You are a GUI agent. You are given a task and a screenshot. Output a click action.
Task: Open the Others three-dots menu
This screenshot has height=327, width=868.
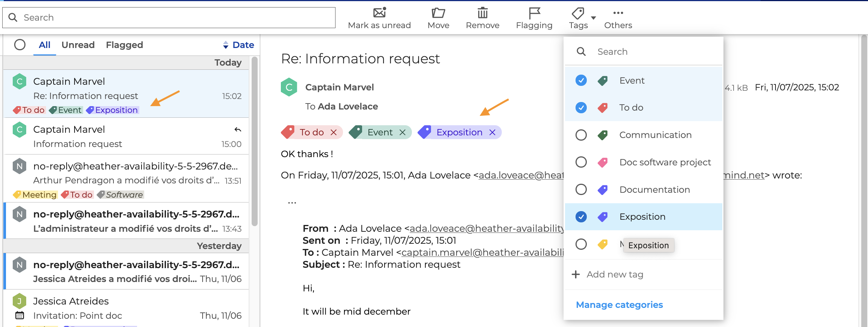(618, 13)
